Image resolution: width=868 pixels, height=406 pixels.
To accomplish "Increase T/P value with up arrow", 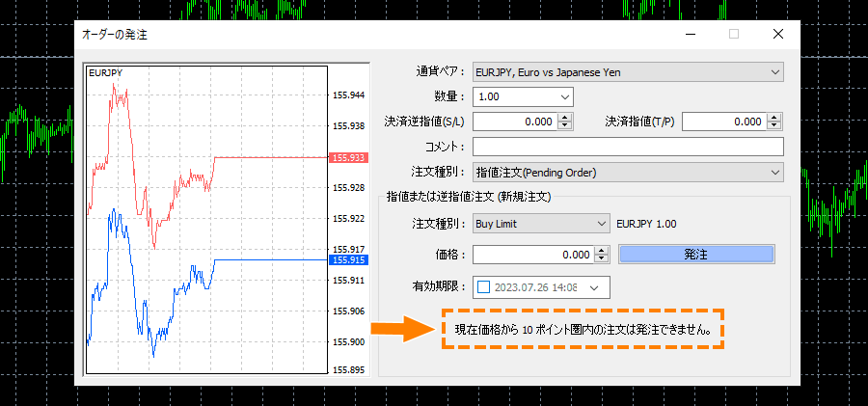I will tap(774, 118).
